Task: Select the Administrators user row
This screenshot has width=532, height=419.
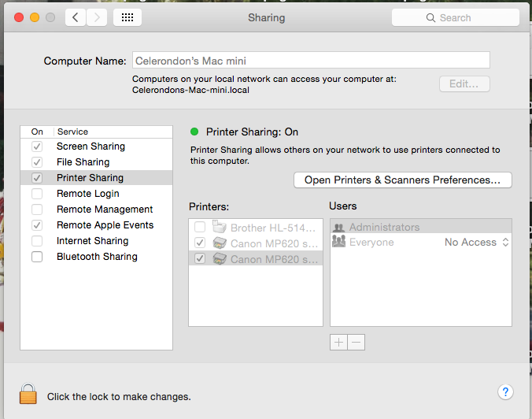Action: [421, 227]
